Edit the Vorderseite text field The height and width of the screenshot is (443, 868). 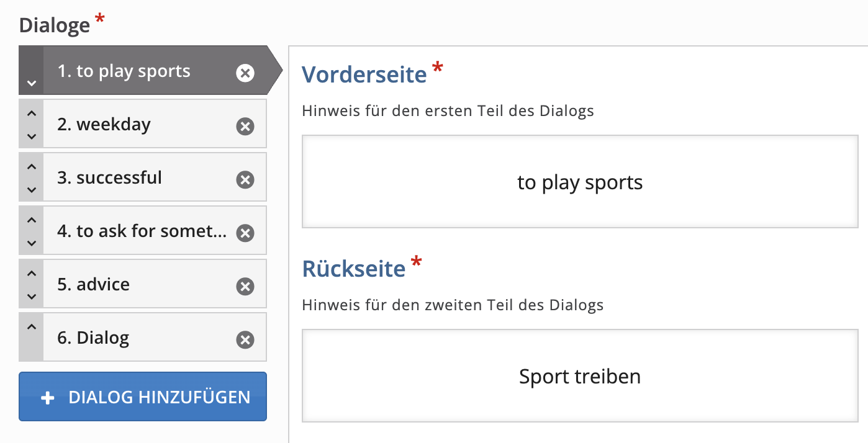click(580, 182)
